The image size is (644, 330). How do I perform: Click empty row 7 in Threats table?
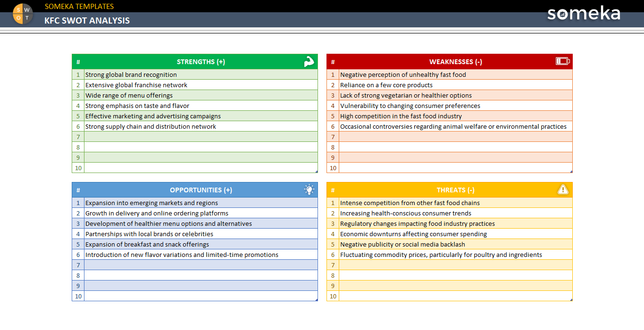tap(456, 265)
